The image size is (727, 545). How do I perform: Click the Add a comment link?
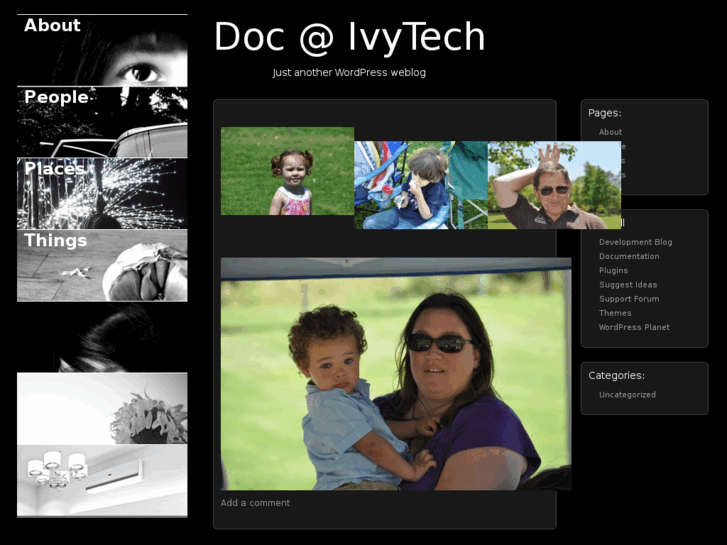click(x=255, y=503)
